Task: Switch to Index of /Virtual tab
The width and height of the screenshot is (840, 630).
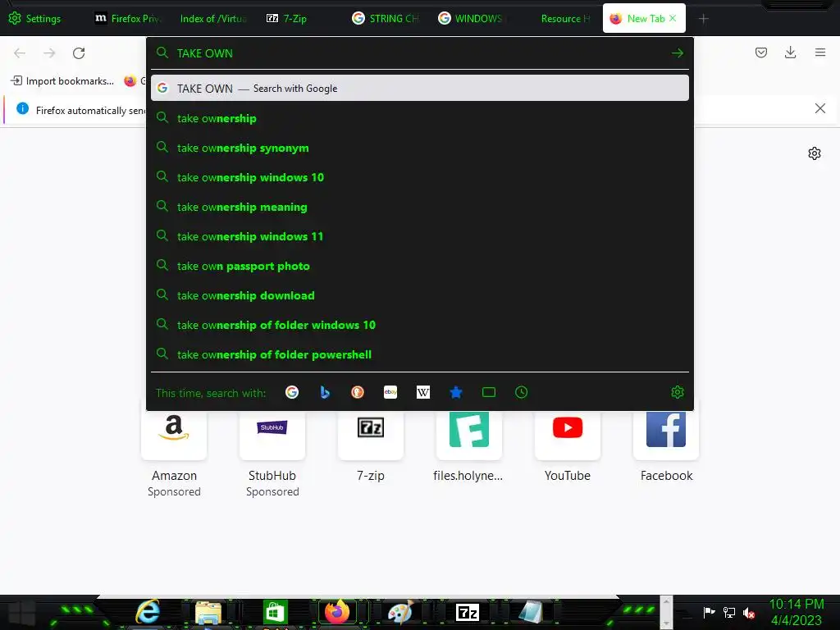Action: [213, 18]
